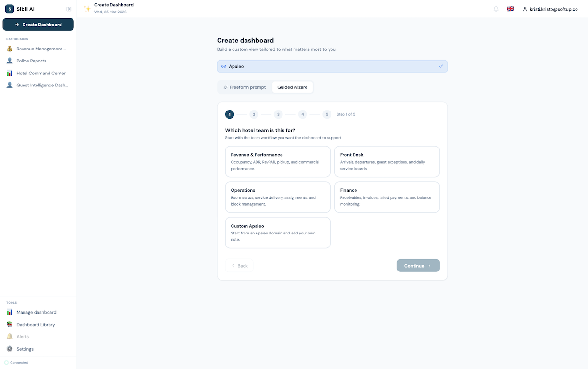588x369 pixels.
Task: Select the Apaleo data source
Action: [x=332, y=66]
